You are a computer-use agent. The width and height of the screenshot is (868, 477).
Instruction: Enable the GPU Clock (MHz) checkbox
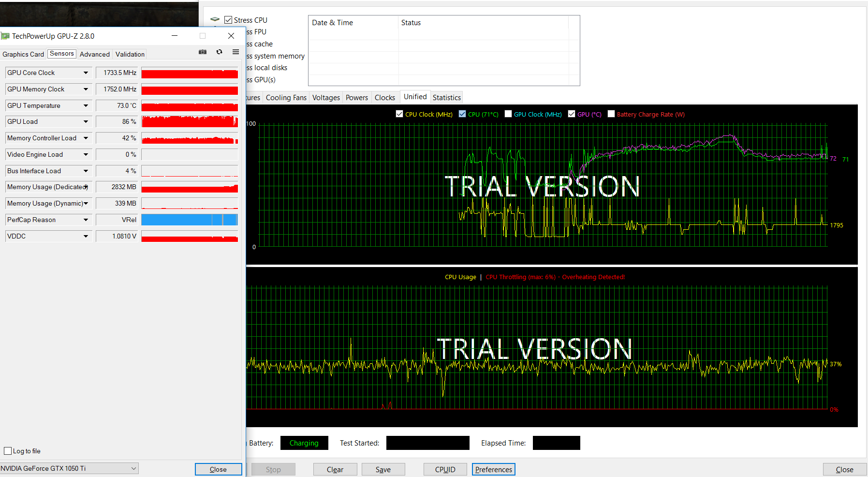pos(508,114)
